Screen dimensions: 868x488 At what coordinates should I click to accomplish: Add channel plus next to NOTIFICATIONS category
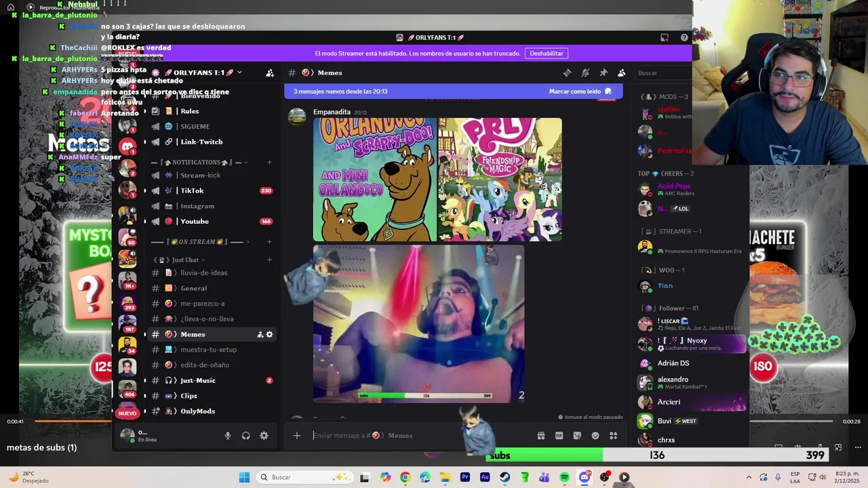click(x=269, y=162)
